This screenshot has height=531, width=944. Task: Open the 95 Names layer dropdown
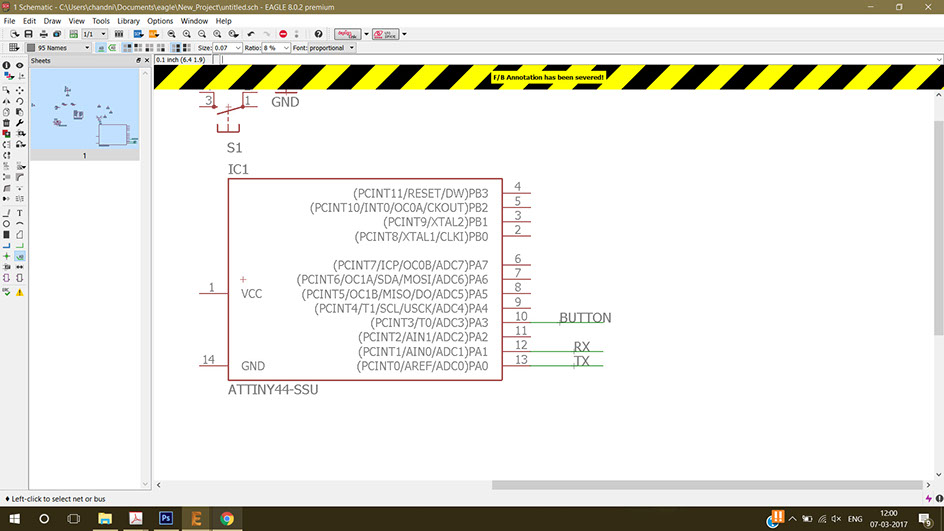tap(58, 48)
